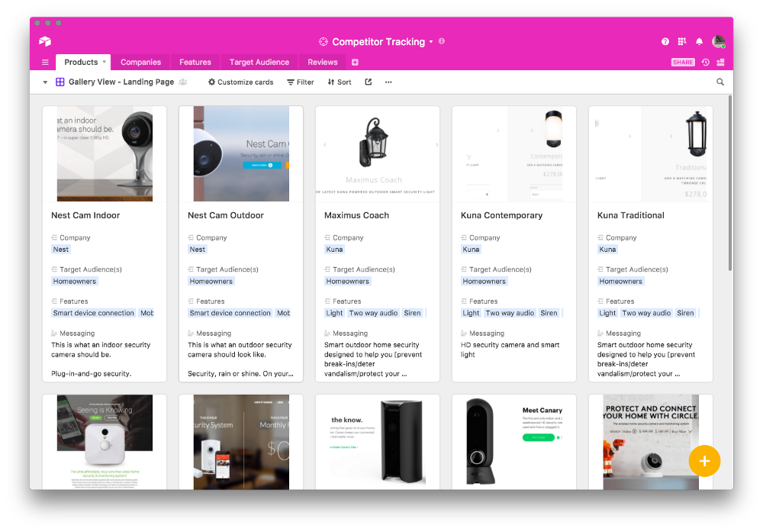Open 'the know.' Canary card image
Screen dimensions: 763x532
[378, 442]
